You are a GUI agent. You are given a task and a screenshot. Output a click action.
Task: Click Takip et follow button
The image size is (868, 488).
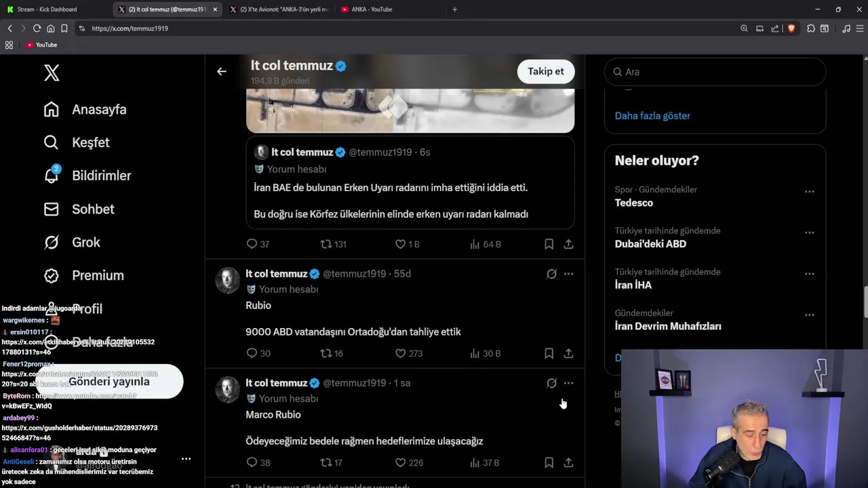pos(546,71)
